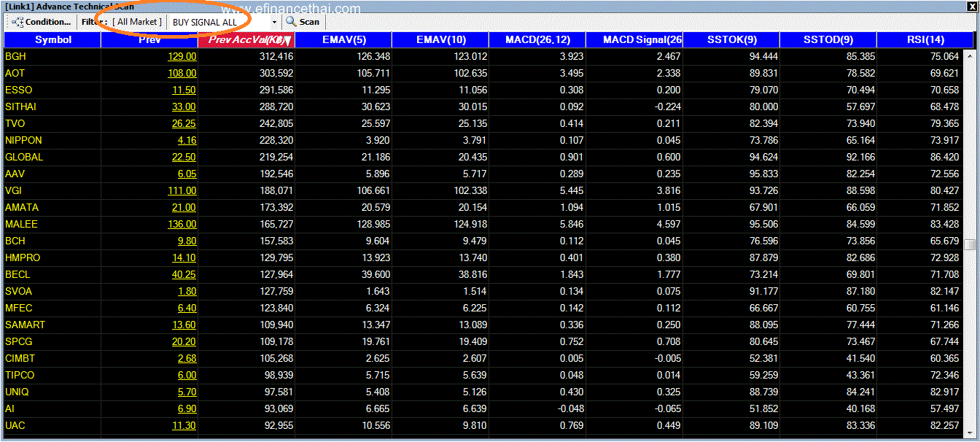Select the BCH symbol
980x442 pixels.
click(x=15, y=241)
